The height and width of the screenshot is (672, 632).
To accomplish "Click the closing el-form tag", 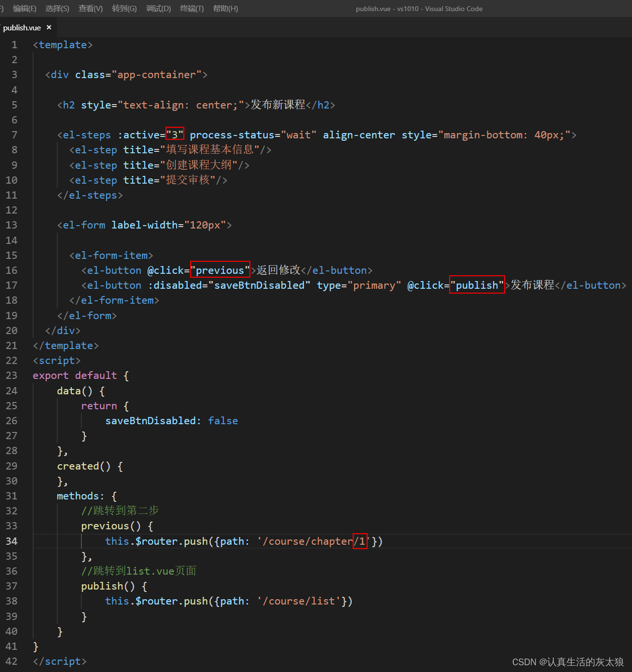I will (87, 316).
